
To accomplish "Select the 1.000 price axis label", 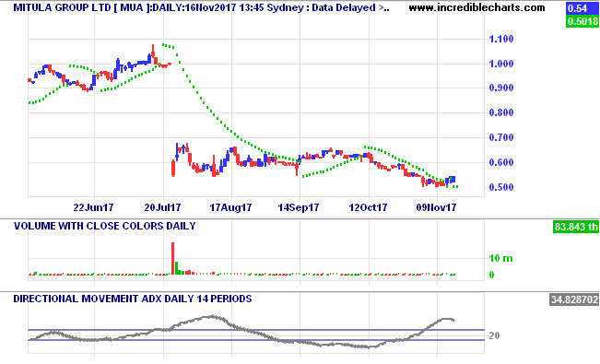I will point(501,64).
